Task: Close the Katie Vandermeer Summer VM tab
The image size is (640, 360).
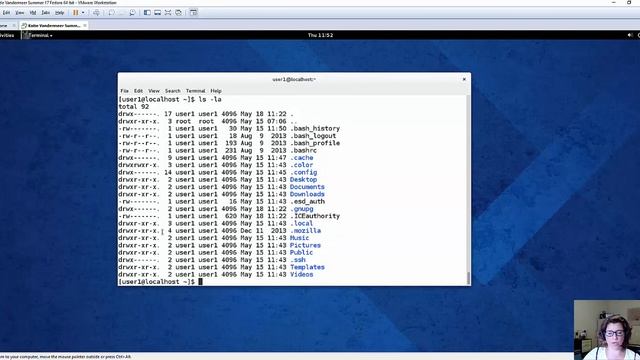Action: [x=85, y=25]
